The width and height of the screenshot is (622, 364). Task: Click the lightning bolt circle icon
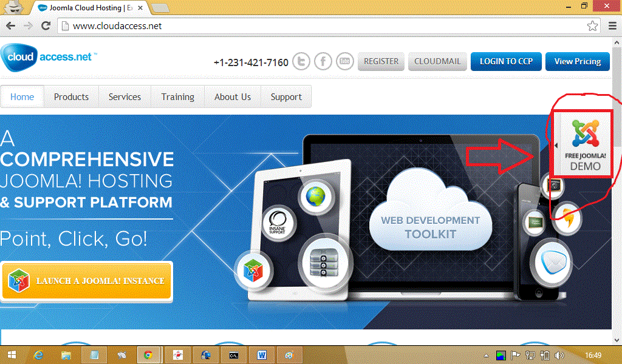[569, 217]
